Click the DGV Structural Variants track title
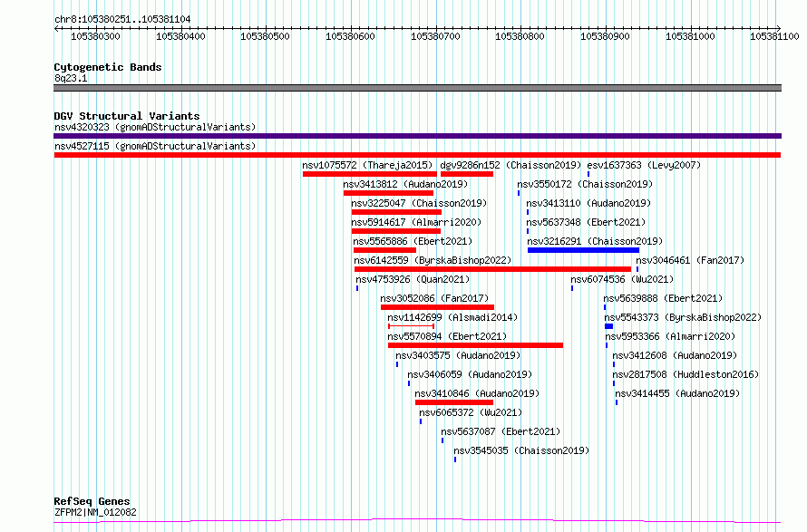This screenshot has height=532, width=807. [x=127, y=116]
